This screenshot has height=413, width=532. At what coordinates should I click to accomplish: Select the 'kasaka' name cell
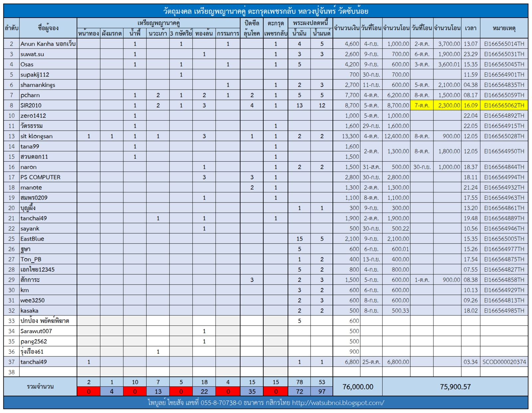click(x=48, y=311)
